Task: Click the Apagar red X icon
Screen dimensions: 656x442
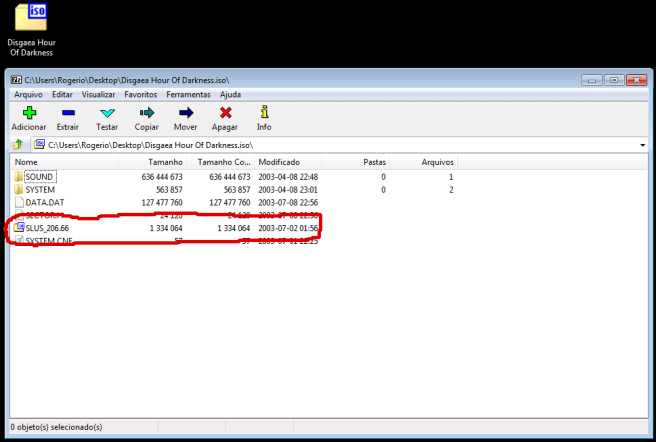Action: point(225,113)
